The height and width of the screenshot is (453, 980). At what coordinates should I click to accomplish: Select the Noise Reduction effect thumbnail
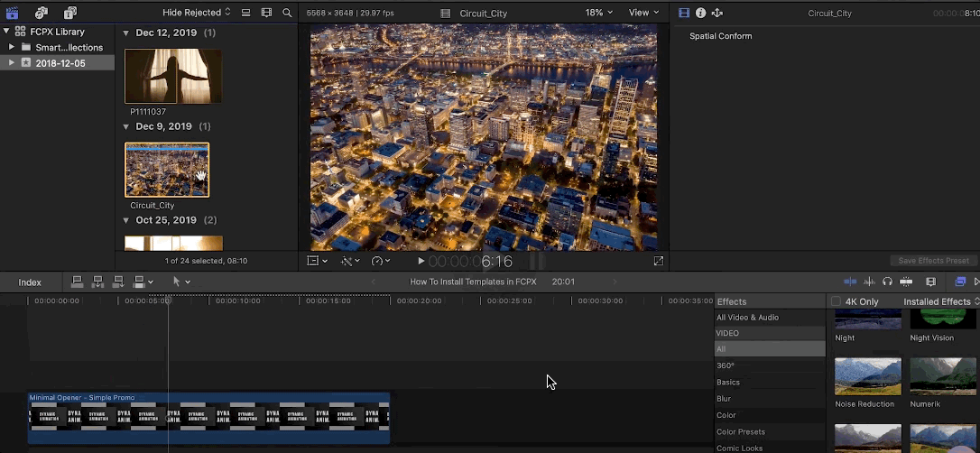(x=867, y=376)
